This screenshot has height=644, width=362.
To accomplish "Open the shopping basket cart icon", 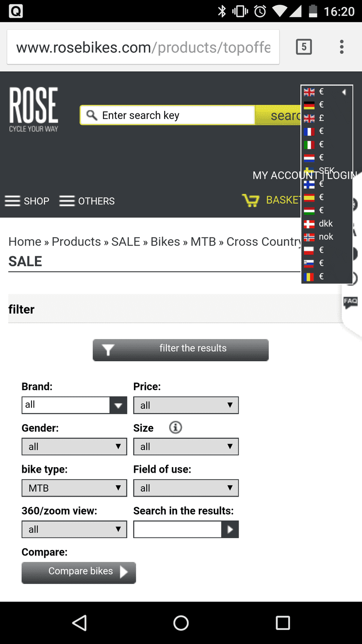I will tap(251, 200).
